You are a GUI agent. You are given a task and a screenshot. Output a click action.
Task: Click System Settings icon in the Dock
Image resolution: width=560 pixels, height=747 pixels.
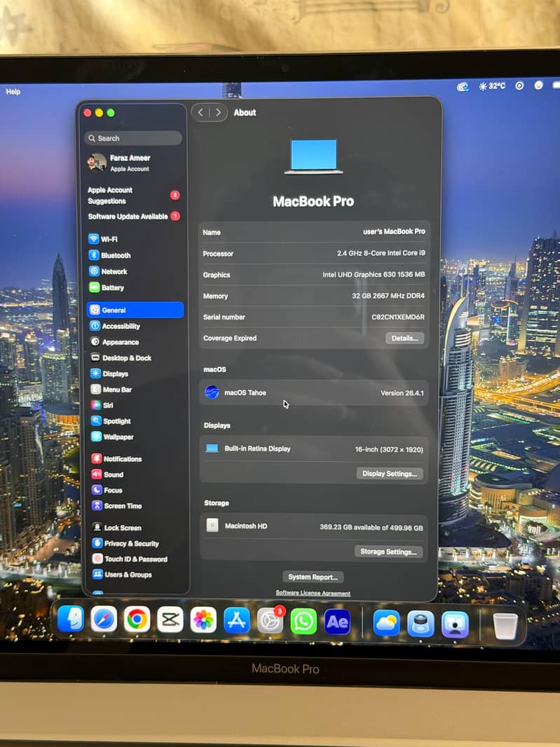point(271,622)
